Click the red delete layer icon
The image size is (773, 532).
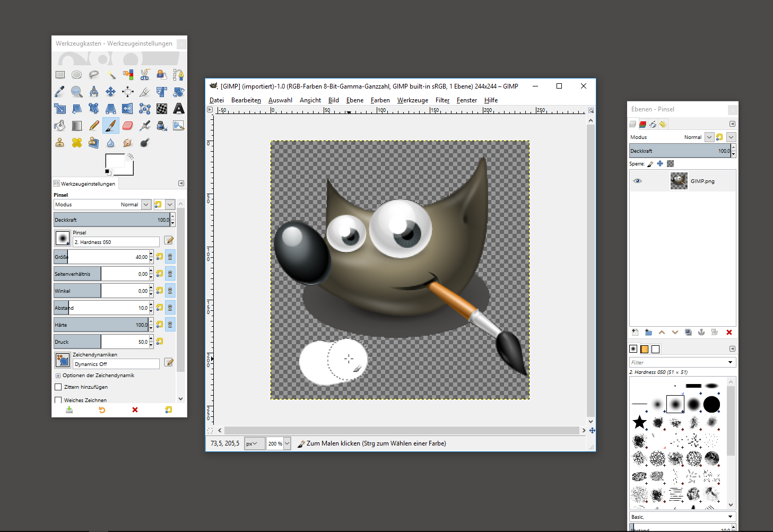click(729, 333)
